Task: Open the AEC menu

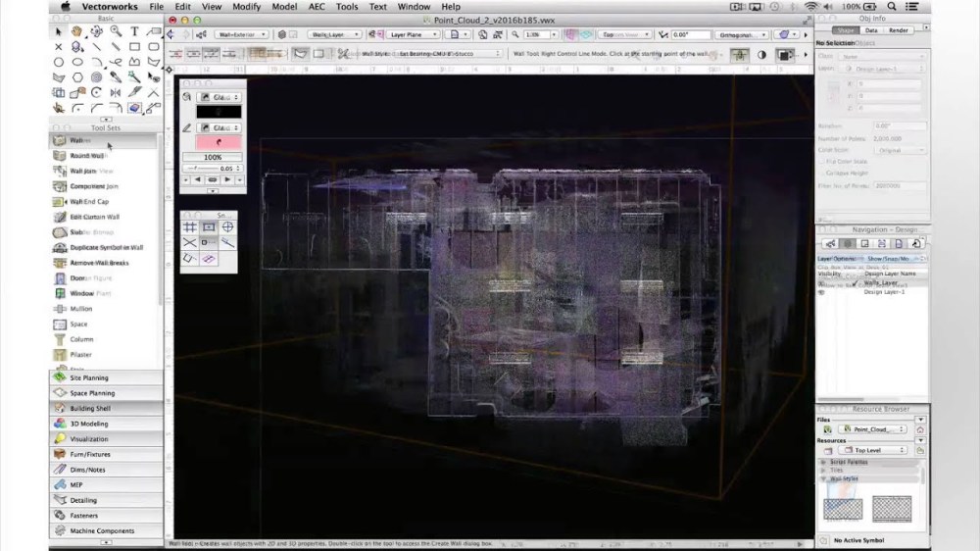Action: 318,7
